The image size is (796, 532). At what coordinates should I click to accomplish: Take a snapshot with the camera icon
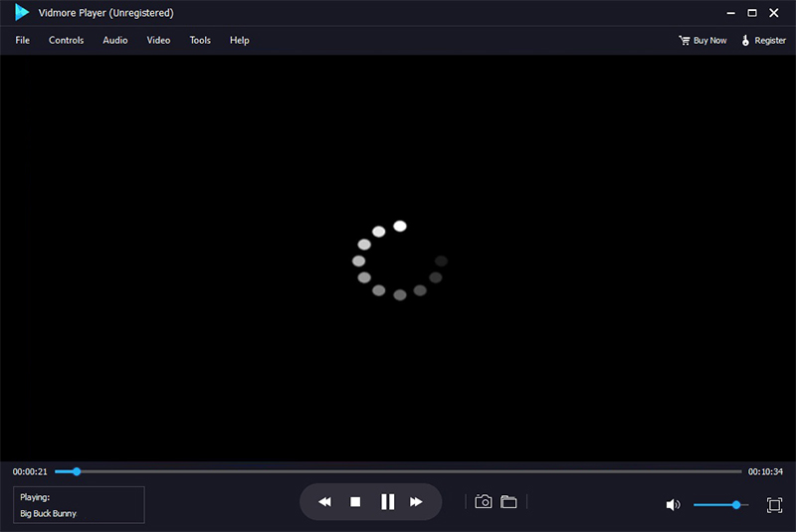(x=484, y=502)
